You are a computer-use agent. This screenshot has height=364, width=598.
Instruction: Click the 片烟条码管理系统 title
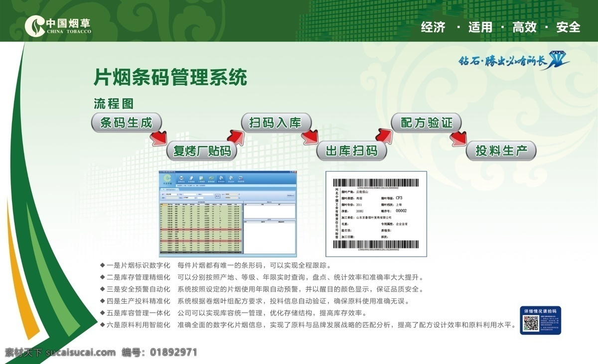(x=170, y=78)
